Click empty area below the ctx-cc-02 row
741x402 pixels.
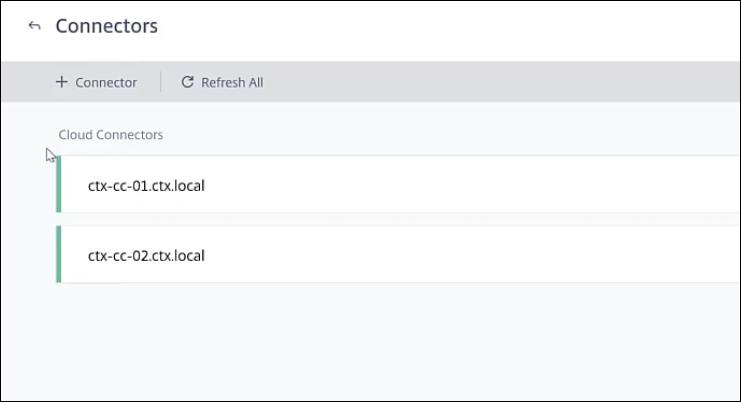pyautogui.click(x=400, y=340)
